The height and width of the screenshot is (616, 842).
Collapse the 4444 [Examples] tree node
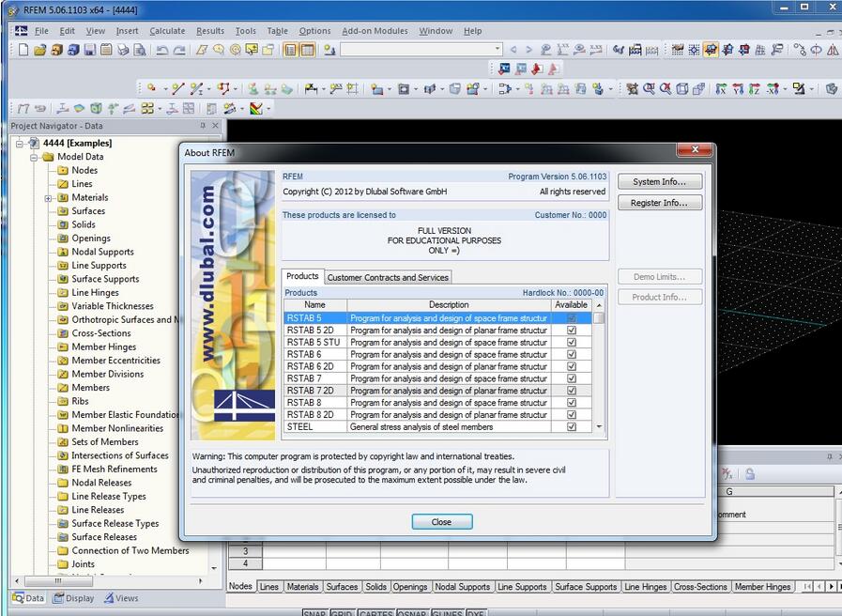[20, 144]
